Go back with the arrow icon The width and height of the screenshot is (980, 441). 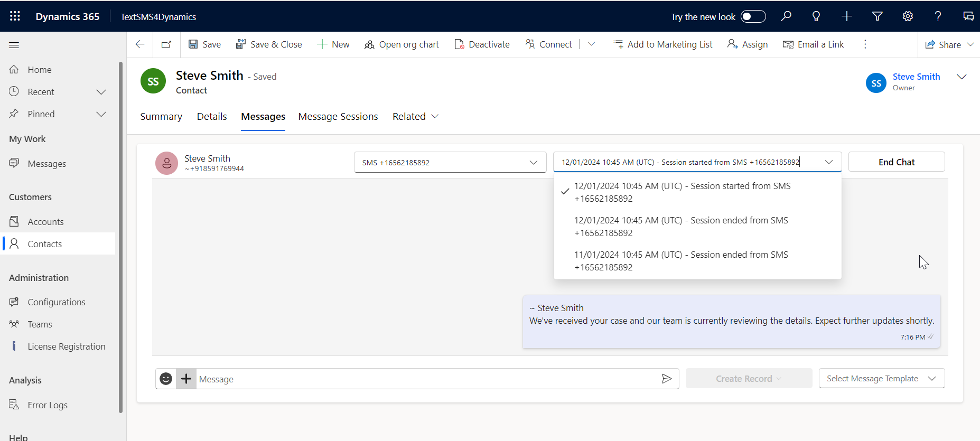(140, 44)
